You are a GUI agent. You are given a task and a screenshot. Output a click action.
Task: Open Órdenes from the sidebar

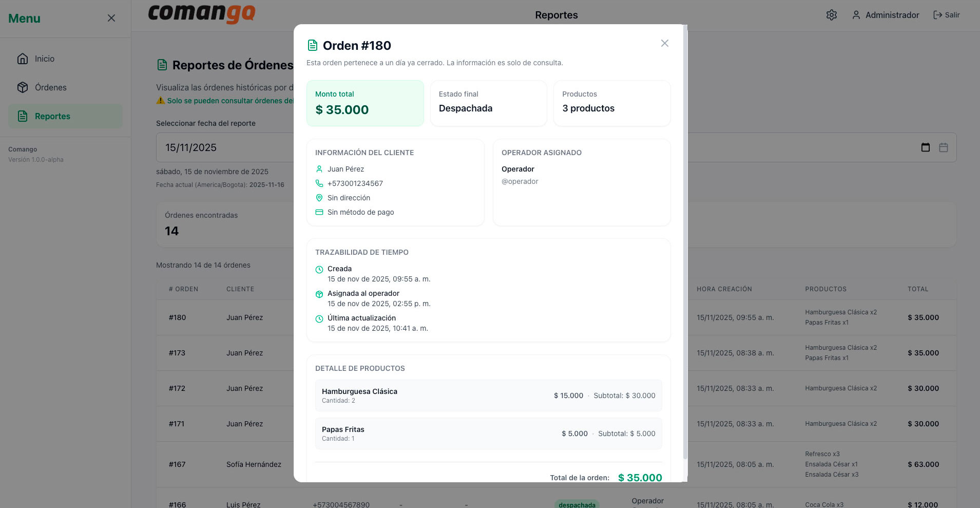click(x=50, y=87)
